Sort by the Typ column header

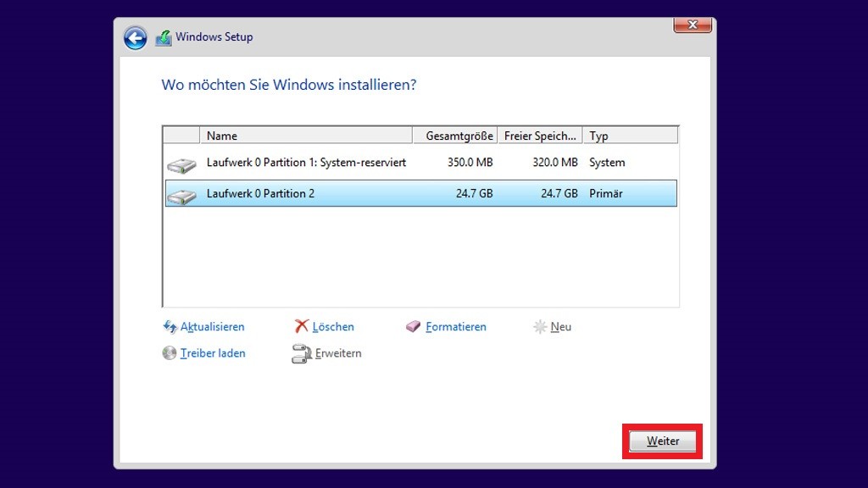click(x=631, y=136)
